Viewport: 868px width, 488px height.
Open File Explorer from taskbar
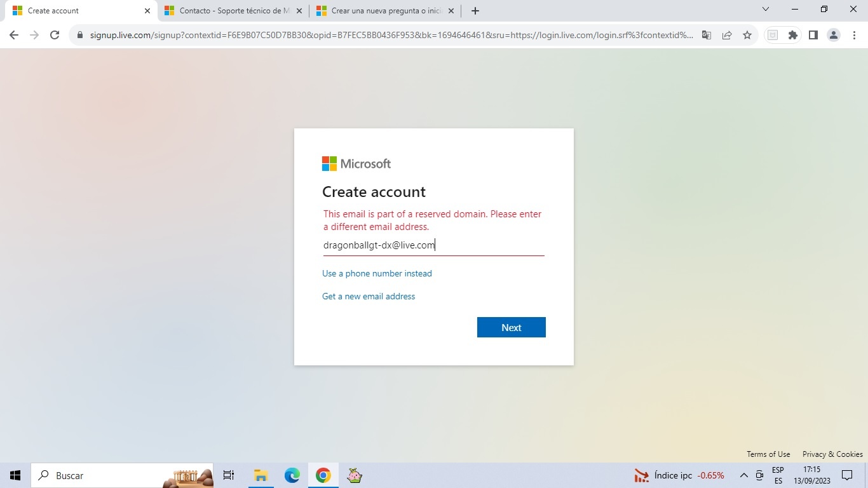click(x=261, y=475)
